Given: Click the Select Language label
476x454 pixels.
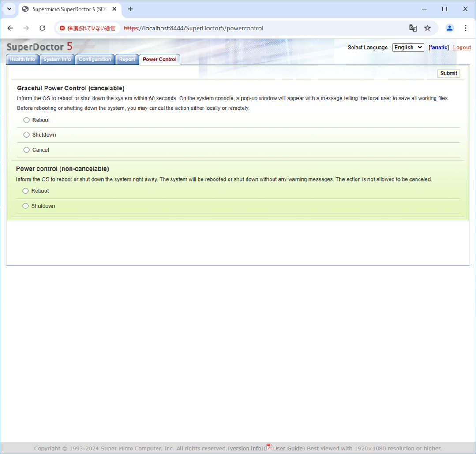Looking at the screenshot, I should [x=369, y=48].
